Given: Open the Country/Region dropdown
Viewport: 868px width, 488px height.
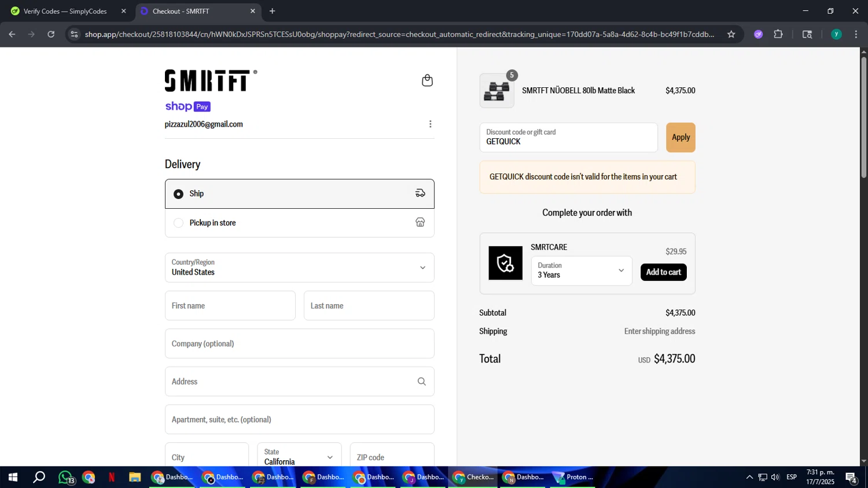Looking at the screenshot, I should 300,268.
